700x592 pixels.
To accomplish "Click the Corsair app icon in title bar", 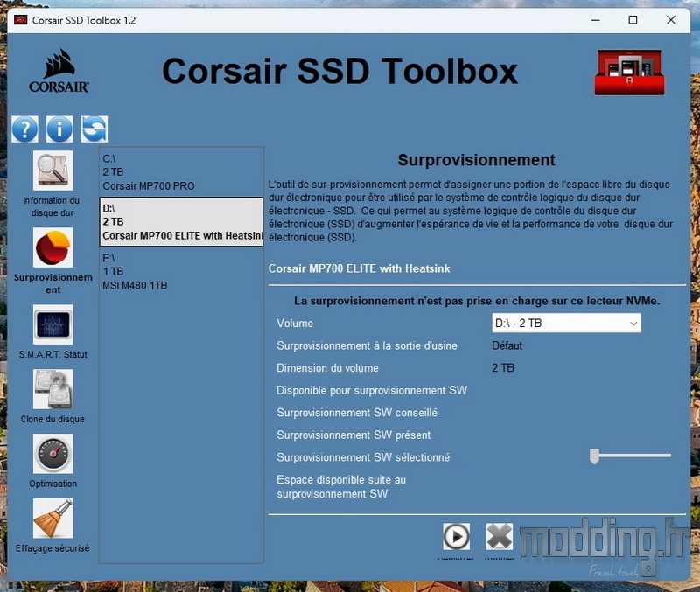I will 20,20.
